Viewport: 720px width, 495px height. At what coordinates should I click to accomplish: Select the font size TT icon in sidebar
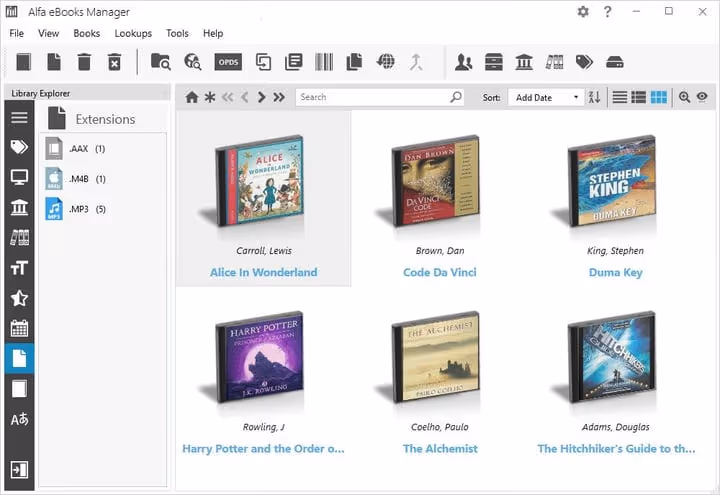[x=19, y=268]
